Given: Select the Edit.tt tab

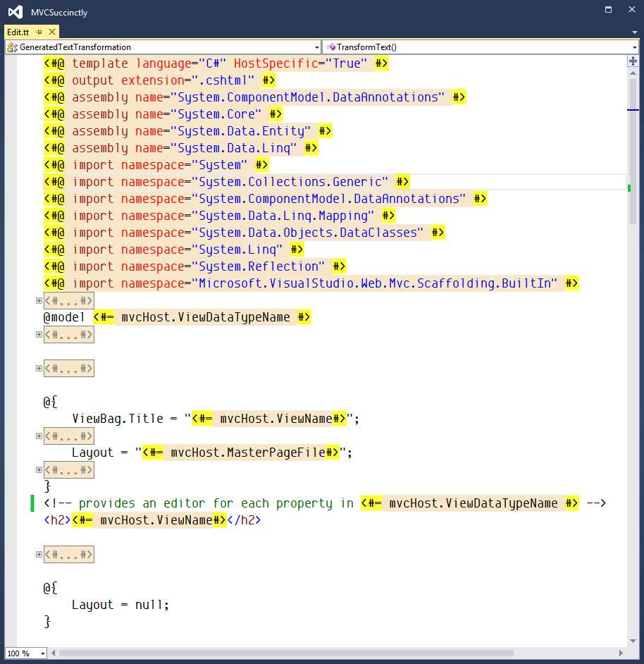Looking at the screenshot, I should (x=18, y=32).
